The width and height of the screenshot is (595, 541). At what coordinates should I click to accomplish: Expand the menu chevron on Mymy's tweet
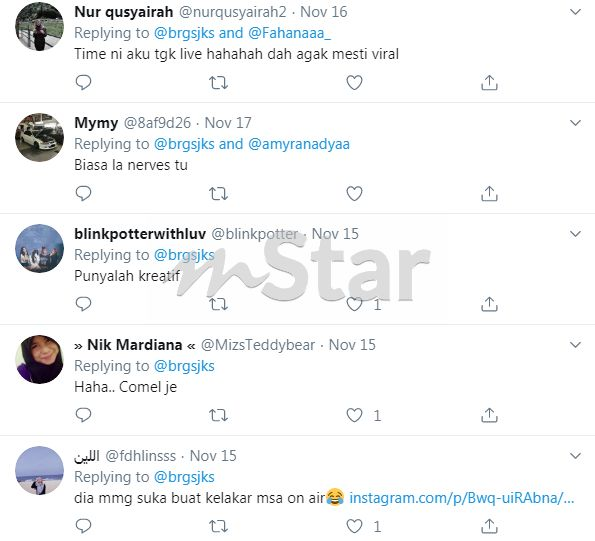coord(576,123)
